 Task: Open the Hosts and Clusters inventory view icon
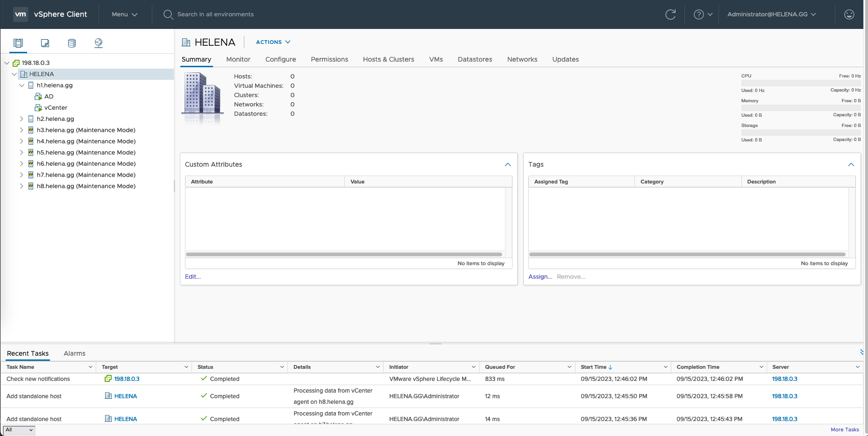(x=18, y=43)
